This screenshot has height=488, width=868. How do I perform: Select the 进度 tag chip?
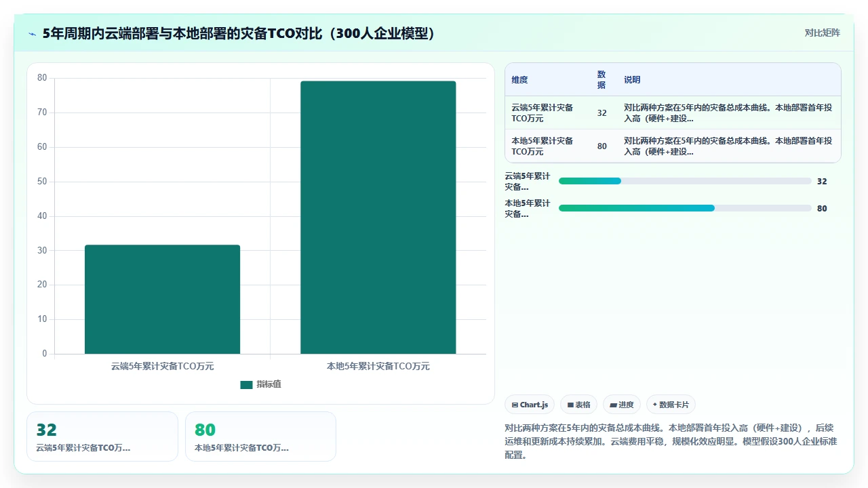point(622,405)
